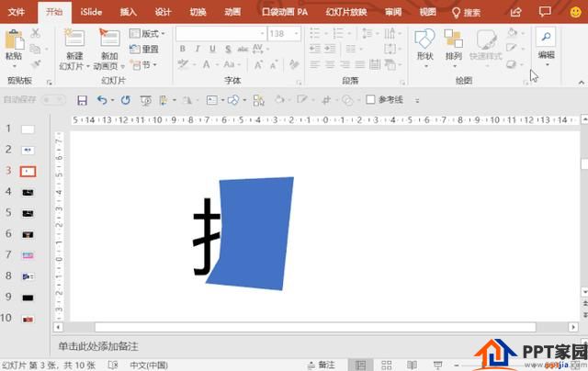Viewport: 588px width, 371px height.
Task: Click the Shape Outline pen icon
Action: click(x=511, y=48)
